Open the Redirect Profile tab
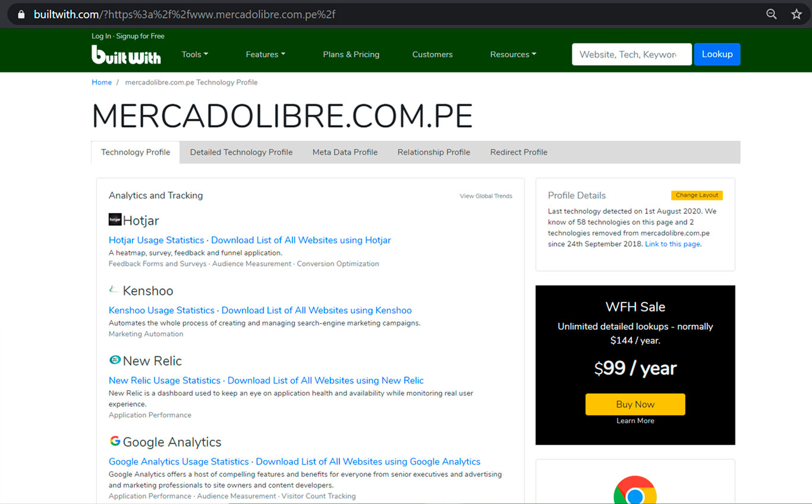This screenshot has width=812, height=504. (x=519, y=152)
